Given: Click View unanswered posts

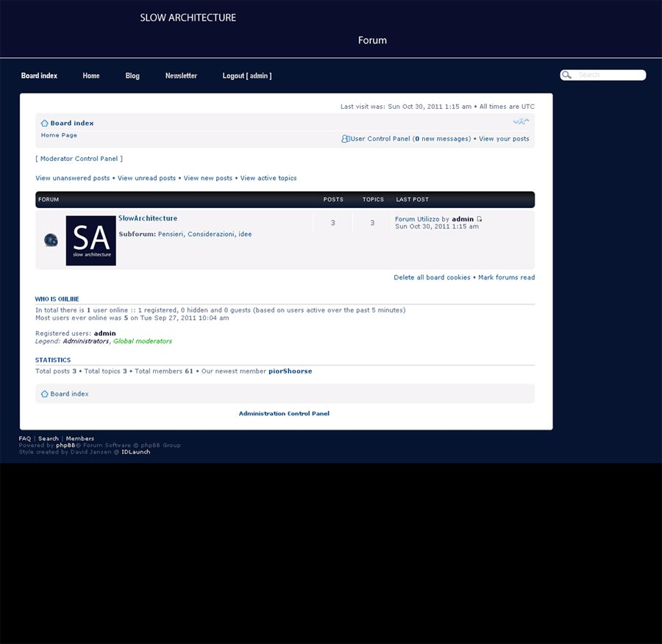Looking at the screenshot, I should pyautogui.click(x=73, y=178).
